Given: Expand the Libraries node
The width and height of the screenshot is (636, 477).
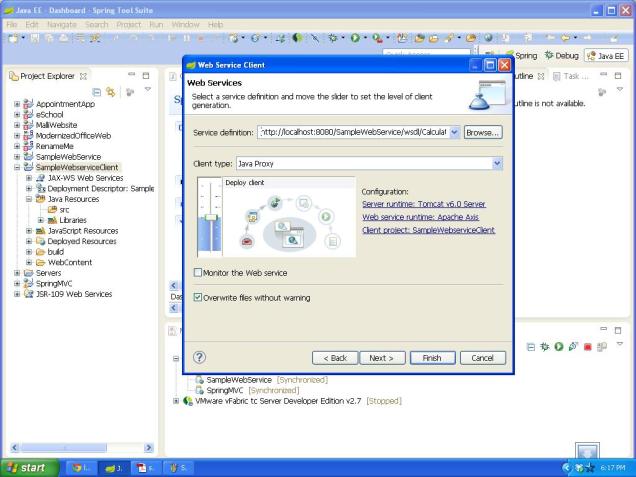Looking at the screenshot, I should 41,220.
